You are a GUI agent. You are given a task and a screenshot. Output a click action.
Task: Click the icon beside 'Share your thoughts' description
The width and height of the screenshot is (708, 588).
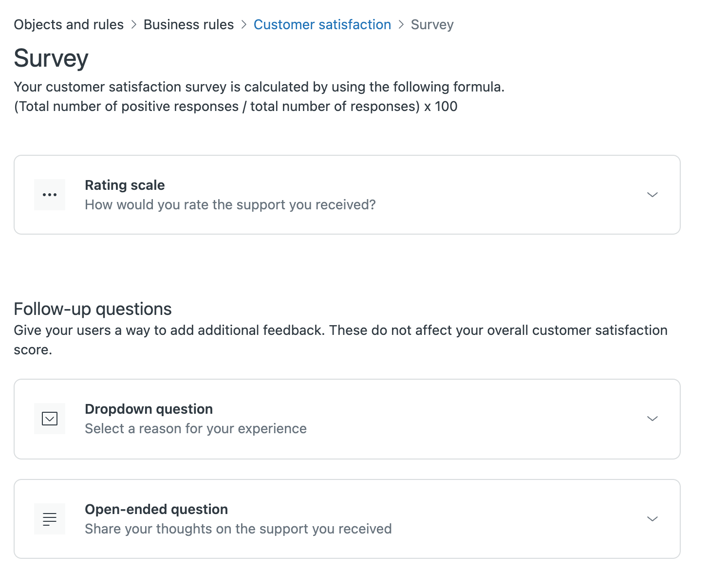coord(49,519)
